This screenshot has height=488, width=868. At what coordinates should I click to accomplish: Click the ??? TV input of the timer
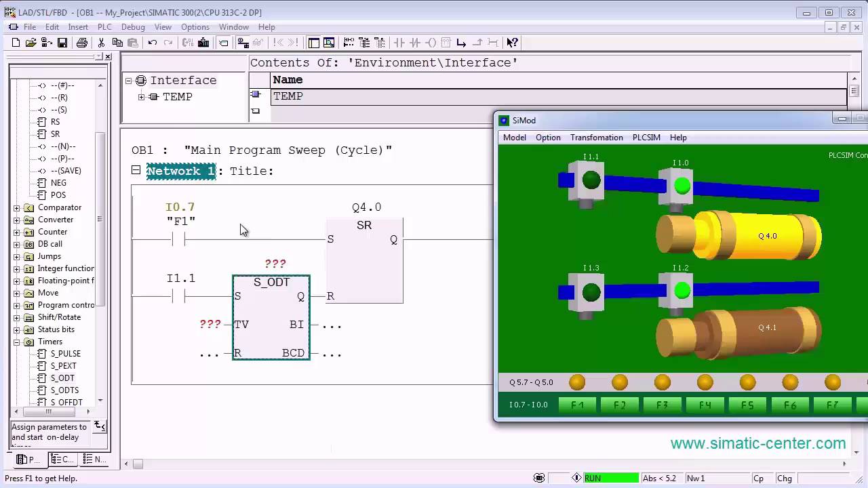[210, 325]
